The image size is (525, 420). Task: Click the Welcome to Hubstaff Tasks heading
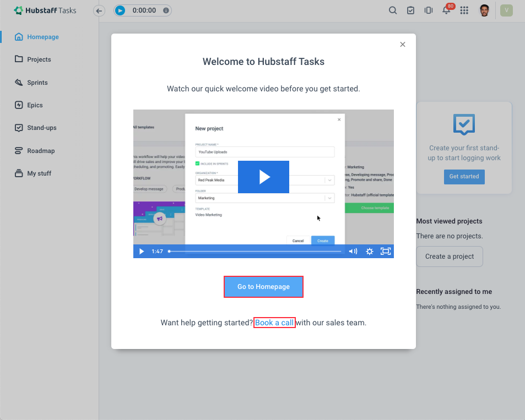263,62
